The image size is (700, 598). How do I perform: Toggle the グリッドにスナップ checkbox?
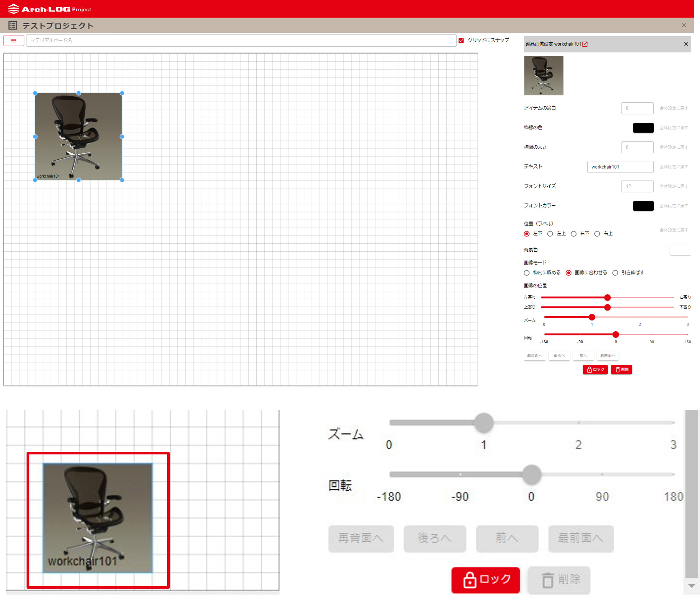461,41
